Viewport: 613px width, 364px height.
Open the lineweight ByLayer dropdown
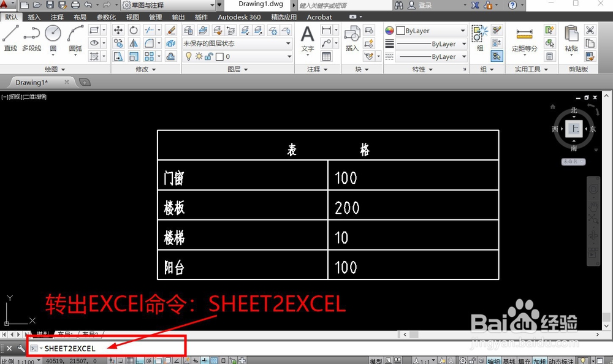point(432,44)
